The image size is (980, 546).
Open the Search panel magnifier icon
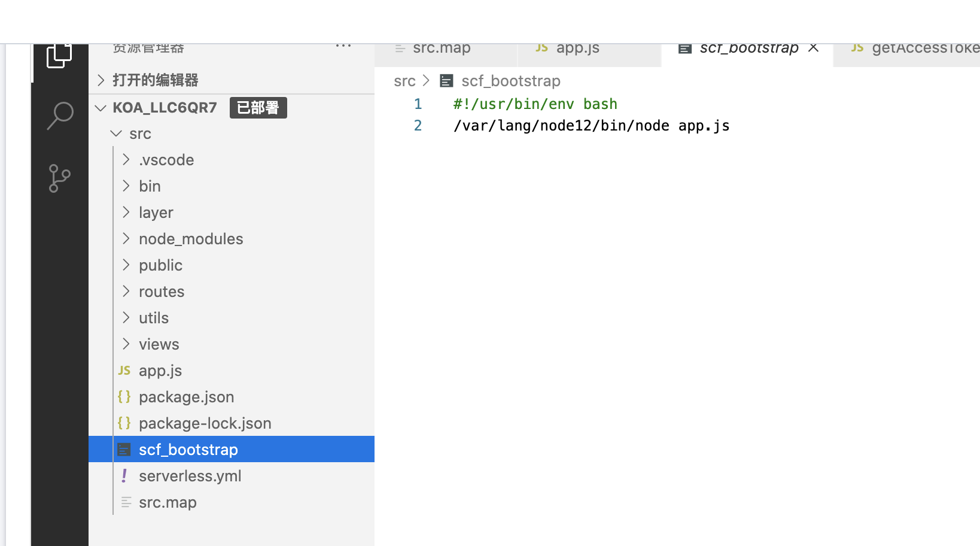click(60, 116)
